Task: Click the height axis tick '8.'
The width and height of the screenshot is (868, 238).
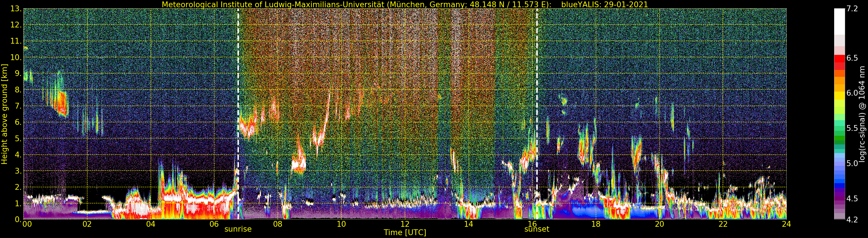Action: 18,90
